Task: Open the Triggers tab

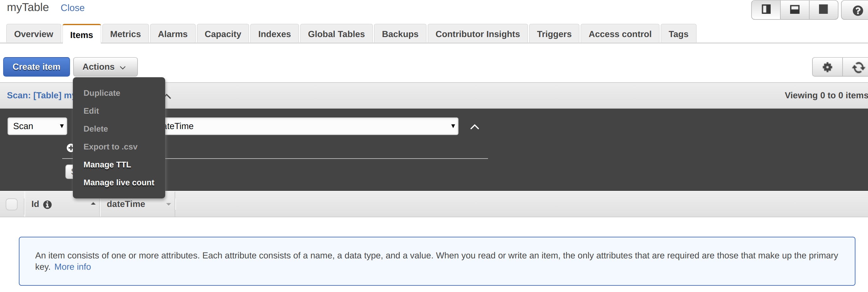Action: 554,34
